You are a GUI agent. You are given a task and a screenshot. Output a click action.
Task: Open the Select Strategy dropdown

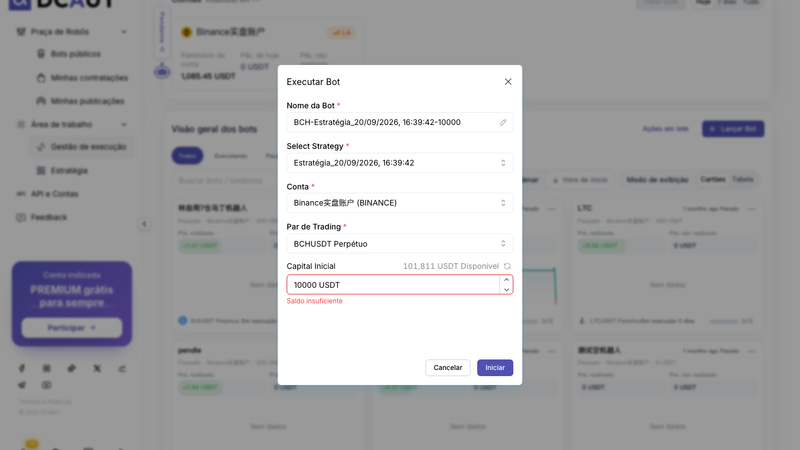click(x=399, y=163)
